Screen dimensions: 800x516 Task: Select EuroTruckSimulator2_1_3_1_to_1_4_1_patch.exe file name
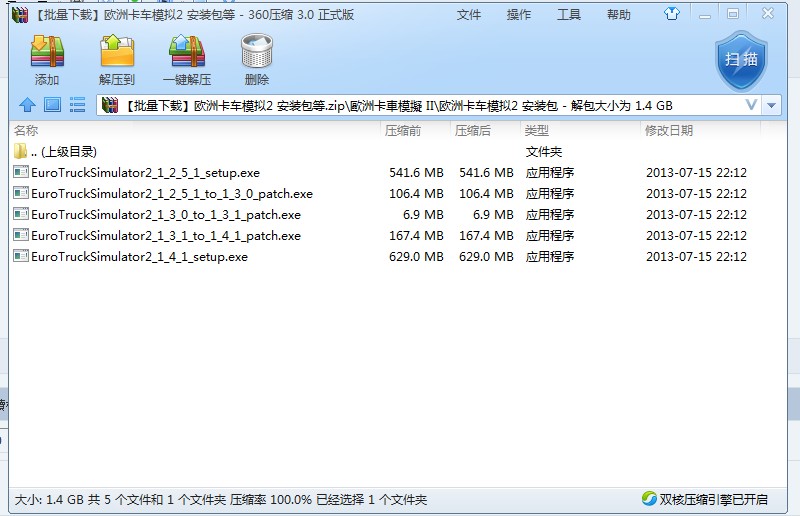tap(166, 235)
